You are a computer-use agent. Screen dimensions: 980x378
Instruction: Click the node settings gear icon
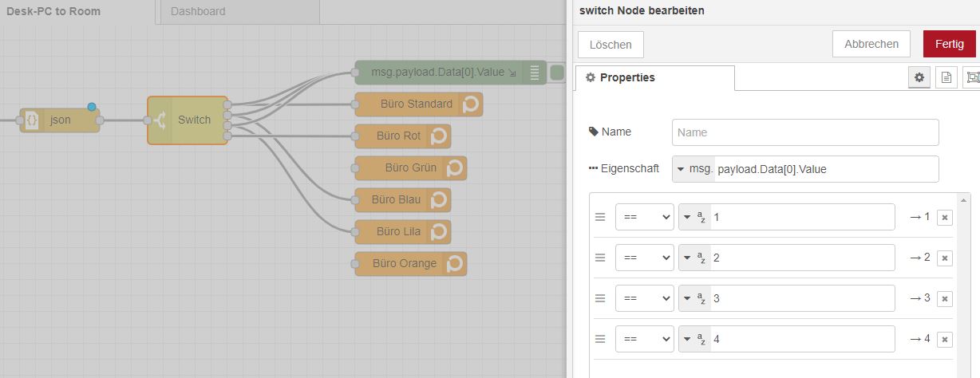point(919,77)
